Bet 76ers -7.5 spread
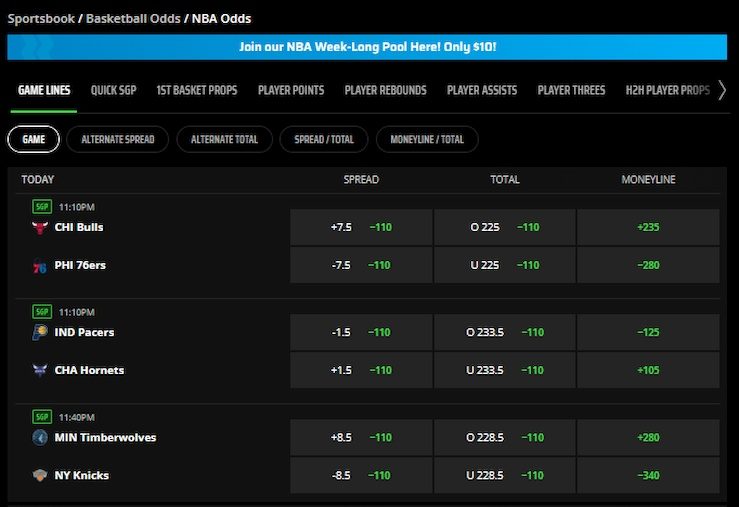Screen dimensions: 739x507 tap(361, 265)
